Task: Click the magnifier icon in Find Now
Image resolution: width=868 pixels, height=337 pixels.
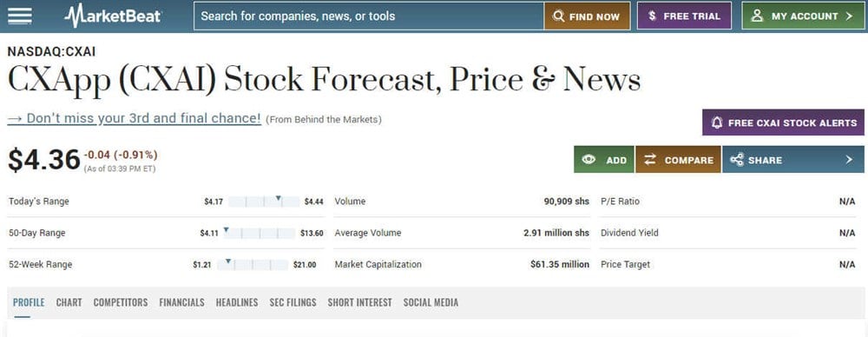Action: point(558,17)
